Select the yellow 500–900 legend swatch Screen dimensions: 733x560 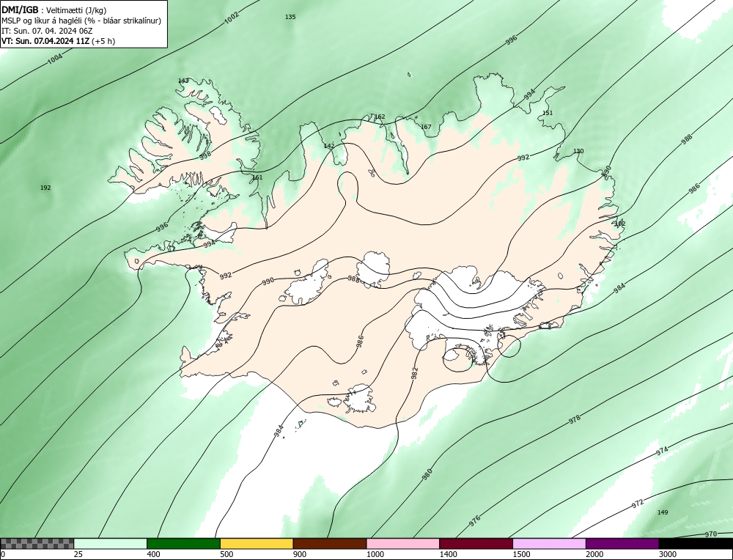pos(257,544)
